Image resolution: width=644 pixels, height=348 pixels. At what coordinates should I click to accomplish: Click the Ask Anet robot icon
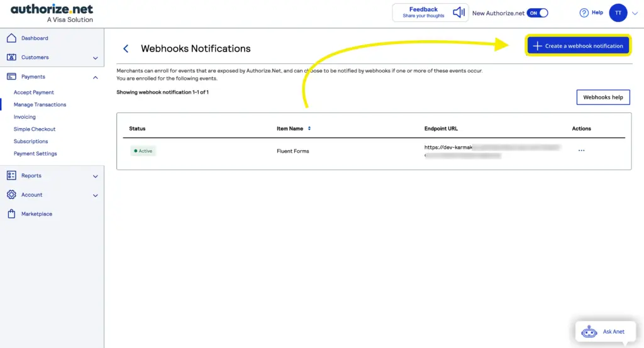coord(589,331)
